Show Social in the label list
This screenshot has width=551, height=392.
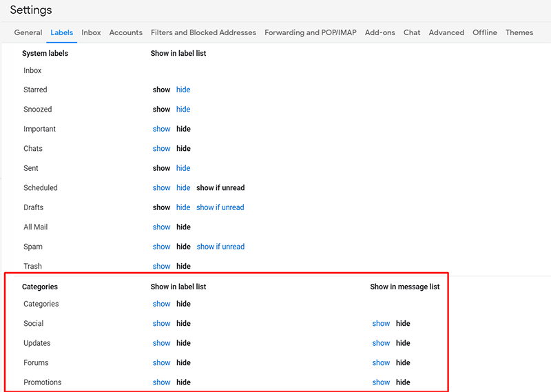pyautogui.click(x=161, y=323)
